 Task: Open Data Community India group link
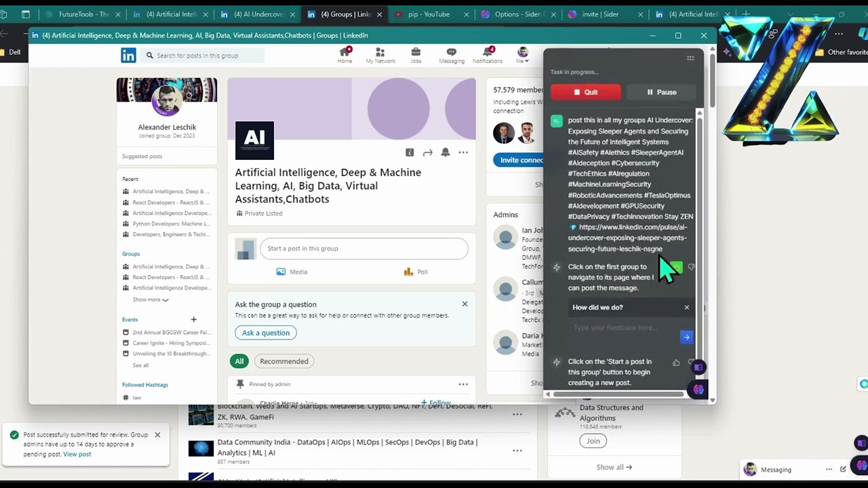(347, 447)
